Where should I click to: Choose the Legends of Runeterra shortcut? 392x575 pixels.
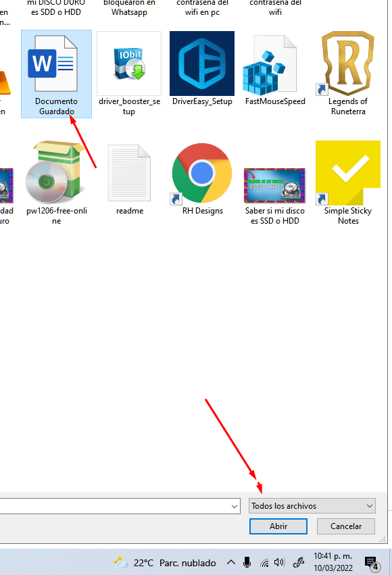pyautogui.click(x=348, y=74)
